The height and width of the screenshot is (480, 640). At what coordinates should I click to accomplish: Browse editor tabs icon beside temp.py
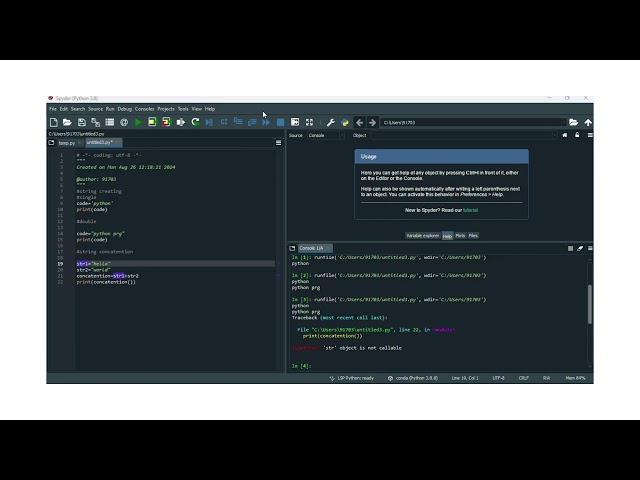(x=51, y=142)
